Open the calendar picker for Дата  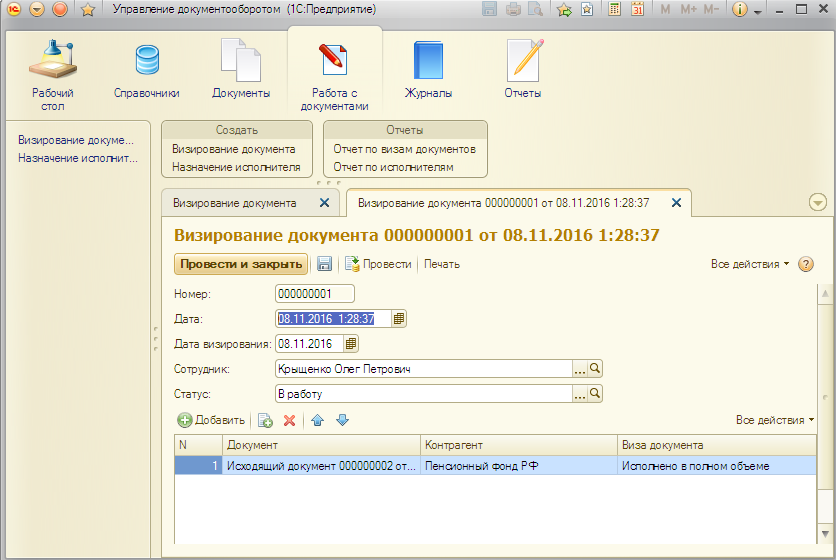click(399, 319)
